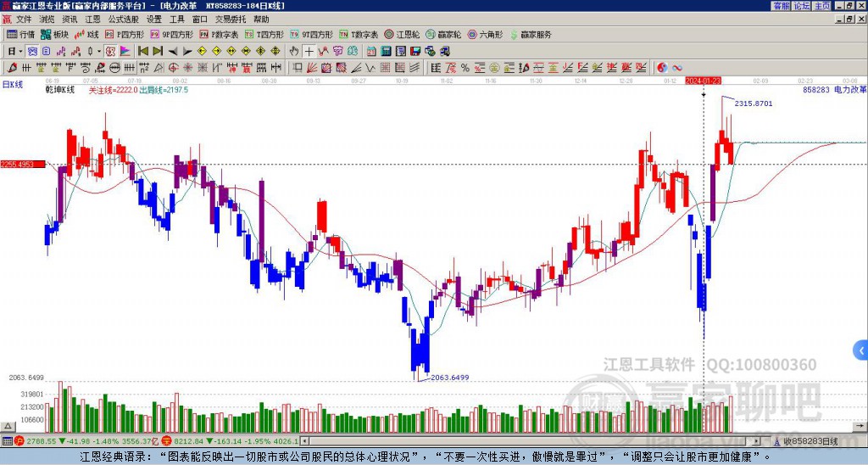Click the red floppy save icon

pyautogui.click(x=415, y=52)
